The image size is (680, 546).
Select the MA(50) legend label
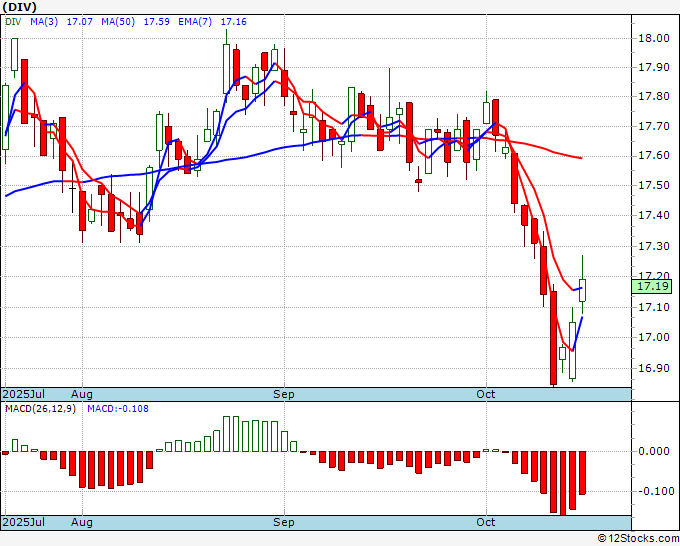coord(118,21)
